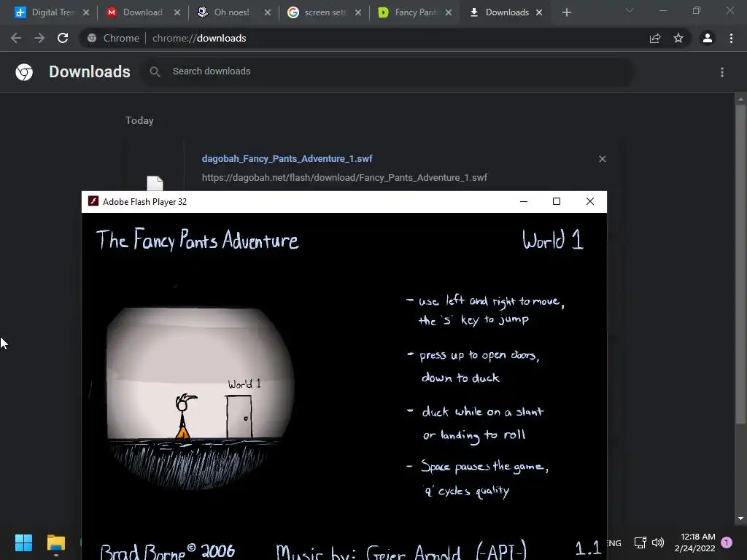Screen dimensions: 747x560
Task: Close the Download tab with M icon
Action: point(177,12)
